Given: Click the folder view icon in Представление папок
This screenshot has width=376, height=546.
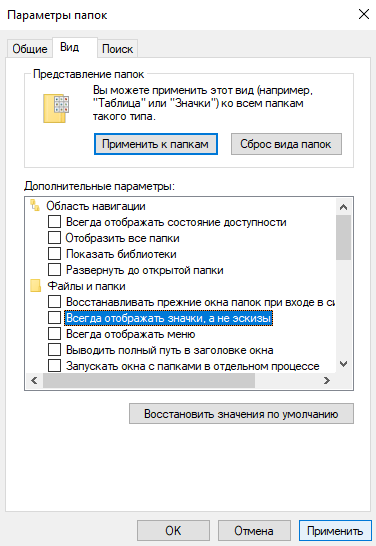Looking at the screenshot, I should point(56,108).
